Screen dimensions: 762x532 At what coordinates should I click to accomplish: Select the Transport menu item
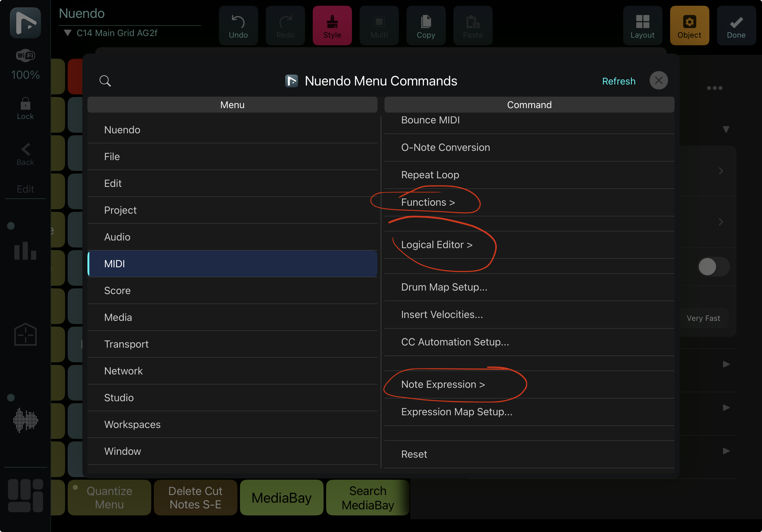click(126, 344)
